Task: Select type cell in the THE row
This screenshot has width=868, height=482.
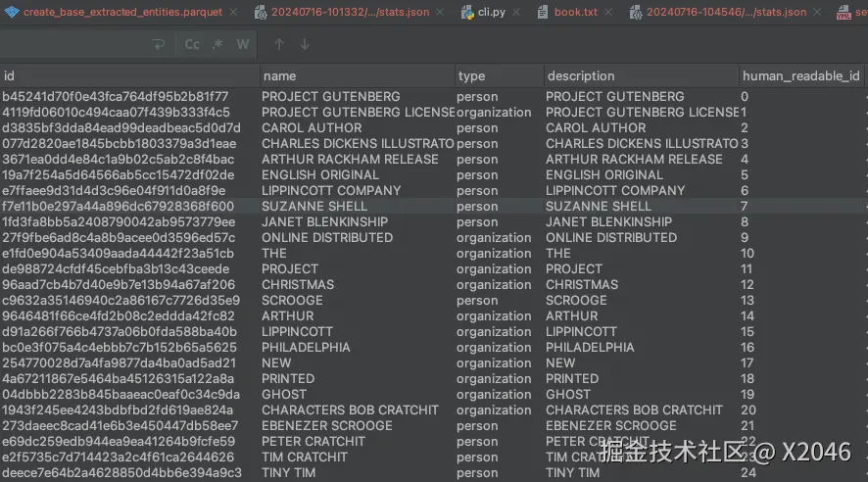Action: pyautogui.click(x=494, y=253)
